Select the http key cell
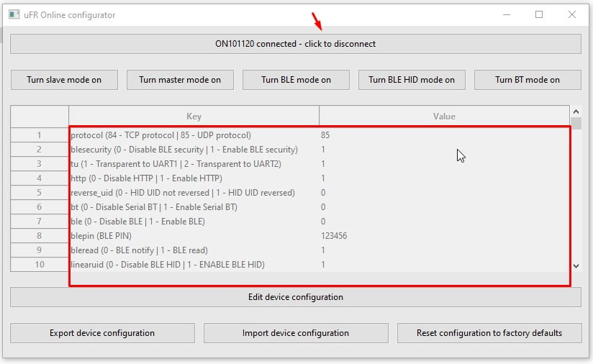This screenshot has height=364, width=593. tap(194, 178)
